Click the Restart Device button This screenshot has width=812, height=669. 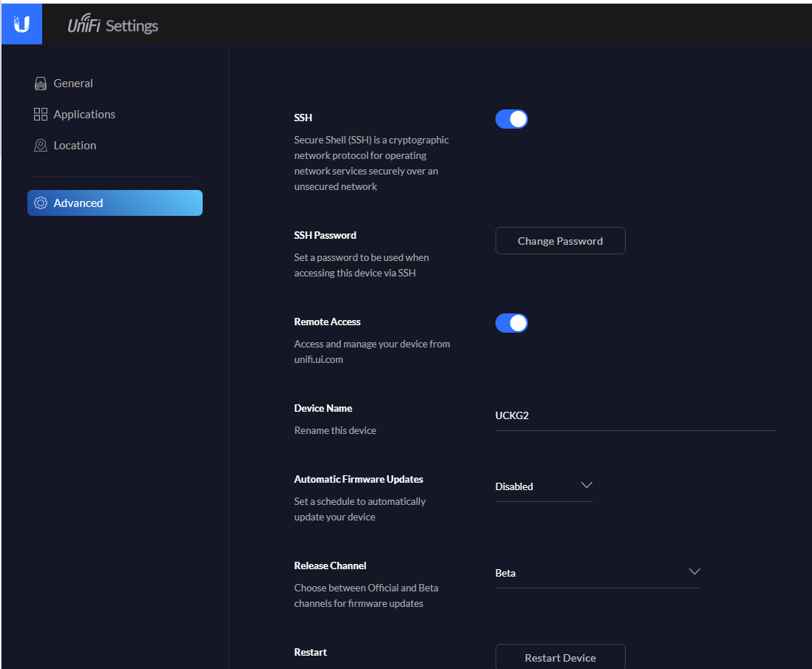click(x=560, y=657)
